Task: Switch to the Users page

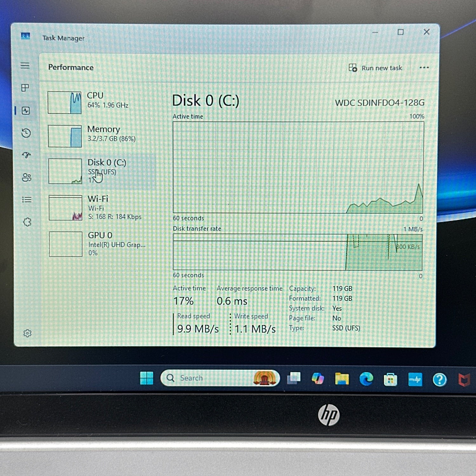Action: pyautogui.click(x=27, y=177)
